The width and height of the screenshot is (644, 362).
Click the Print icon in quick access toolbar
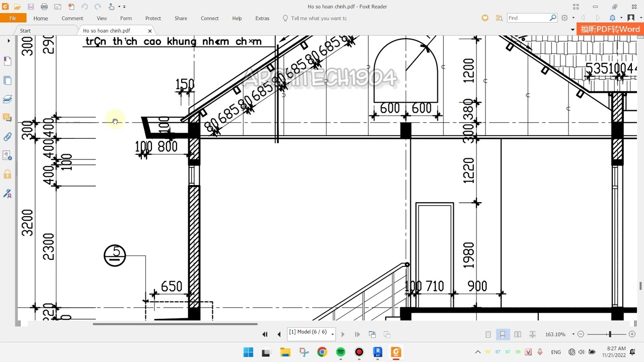[44, 7]
